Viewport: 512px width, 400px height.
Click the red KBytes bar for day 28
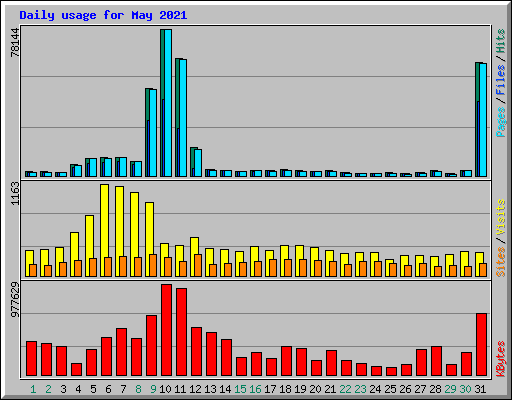point(436,361)
